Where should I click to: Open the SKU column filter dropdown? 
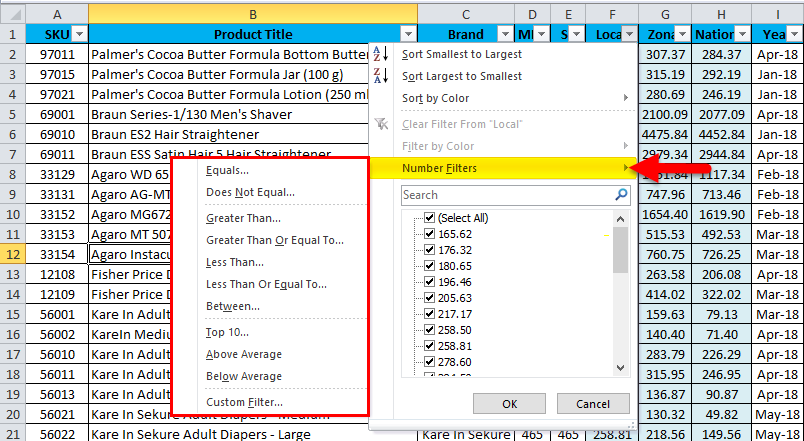(x=79, y=34)
